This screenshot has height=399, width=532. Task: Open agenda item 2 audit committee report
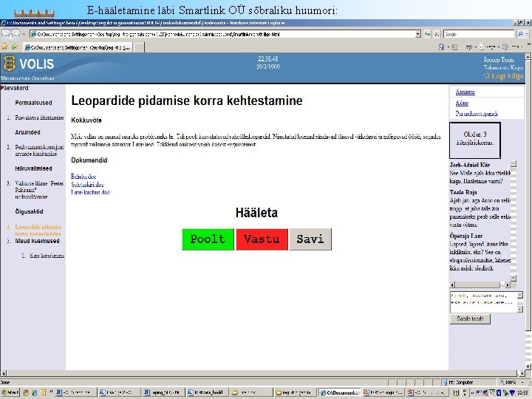coord(39,150)
